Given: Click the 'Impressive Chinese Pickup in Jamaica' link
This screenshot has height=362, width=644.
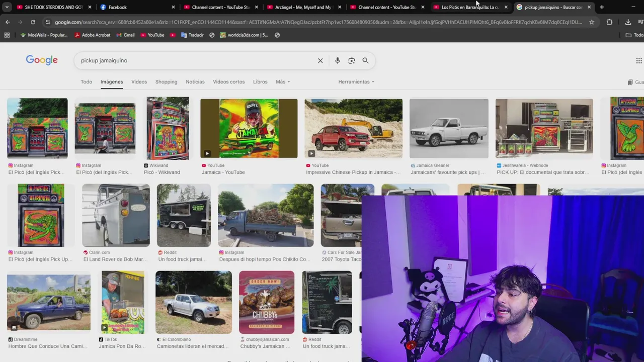Looking at the screenshot, I should pos(353,172).
